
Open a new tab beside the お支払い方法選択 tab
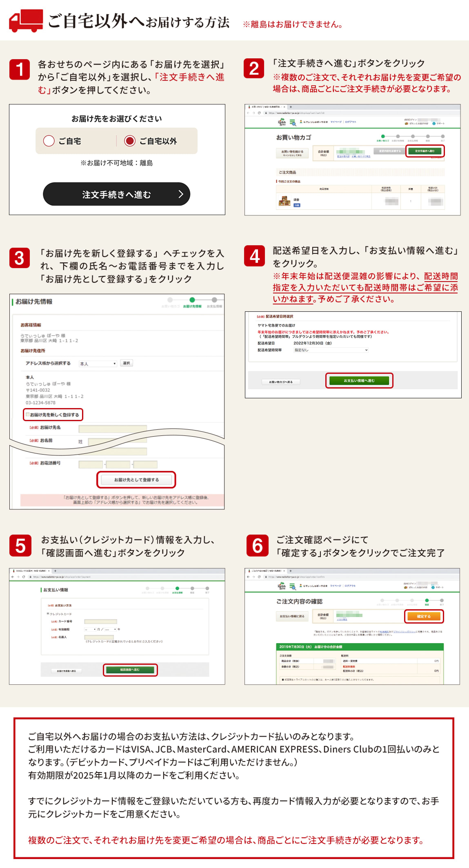click(x=55, y=571)
